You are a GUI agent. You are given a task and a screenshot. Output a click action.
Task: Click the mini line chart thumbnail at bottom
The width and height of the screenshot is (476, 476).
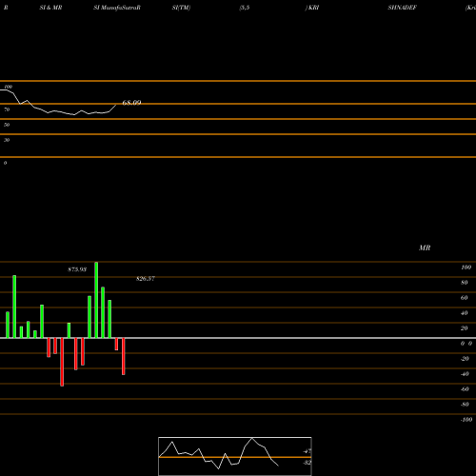point(235,456)
